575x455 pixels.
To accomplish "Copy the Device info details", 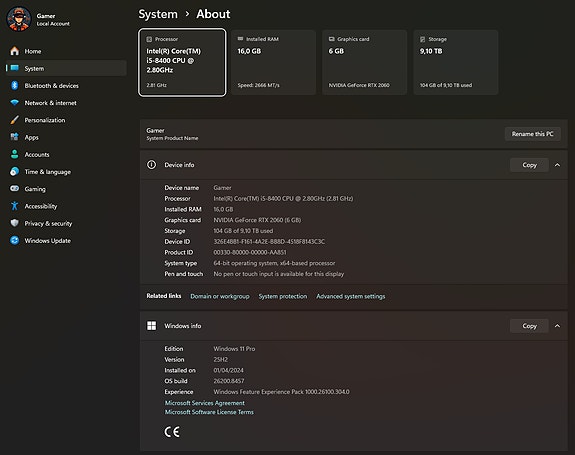I will pyautogui.click(x=529, y=165).
